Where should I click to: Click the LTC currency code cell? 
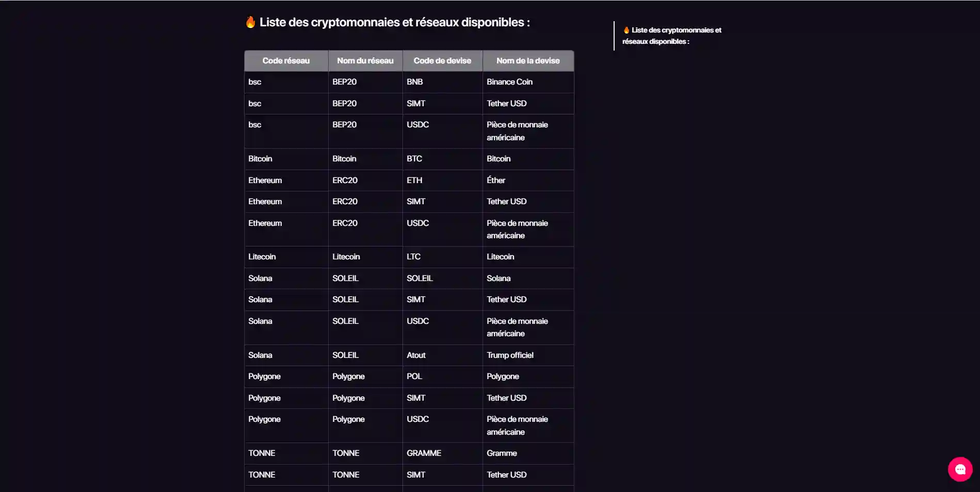click(442, 257)
